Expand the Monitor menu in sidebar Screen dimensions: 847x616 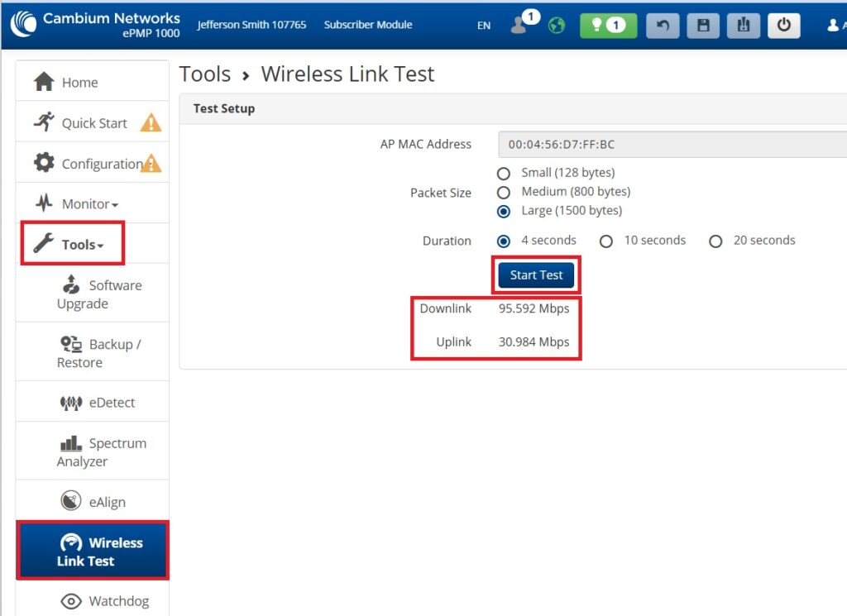89,204
